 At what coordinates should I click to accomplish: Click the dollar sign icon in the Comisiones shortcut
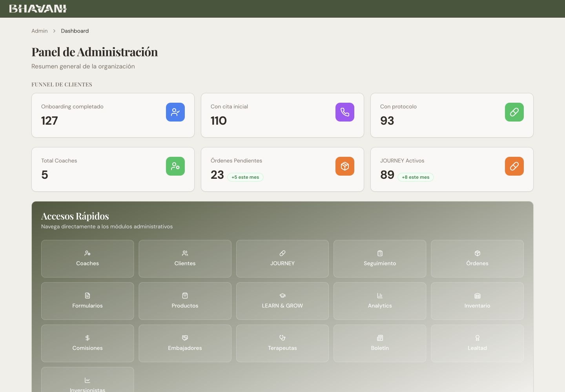click(87, 338)
